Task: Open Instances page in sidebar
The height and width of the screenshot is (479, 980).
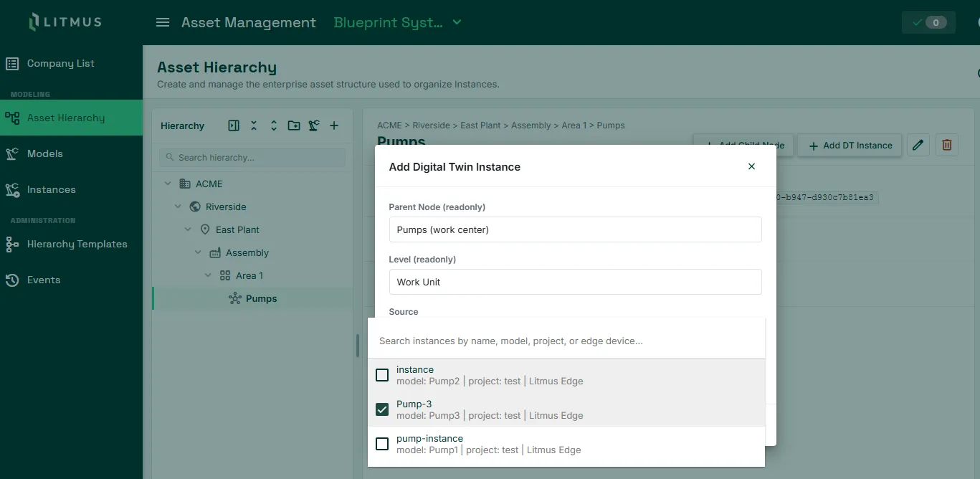Action: coord(72,189)
